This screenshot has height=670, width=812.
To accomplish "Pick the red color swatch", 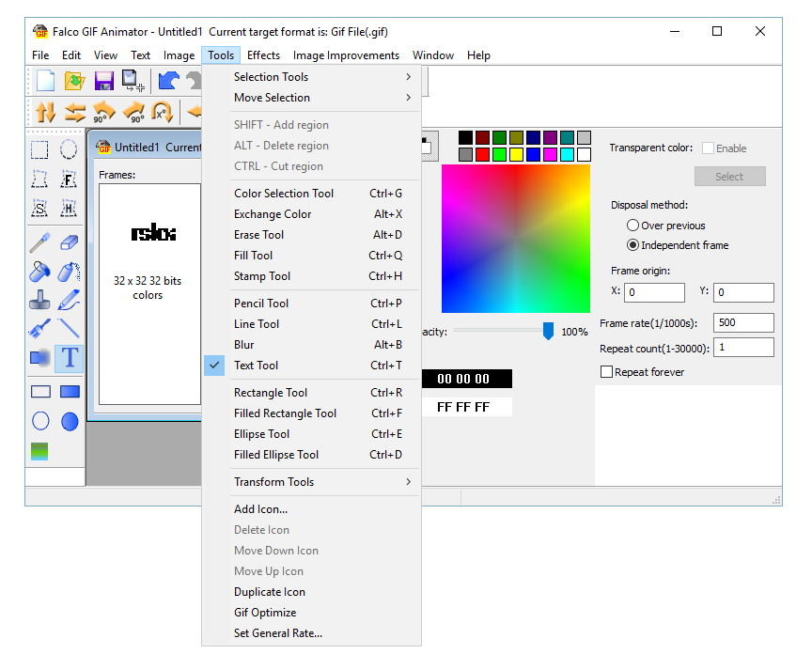I will click(483, 154).
